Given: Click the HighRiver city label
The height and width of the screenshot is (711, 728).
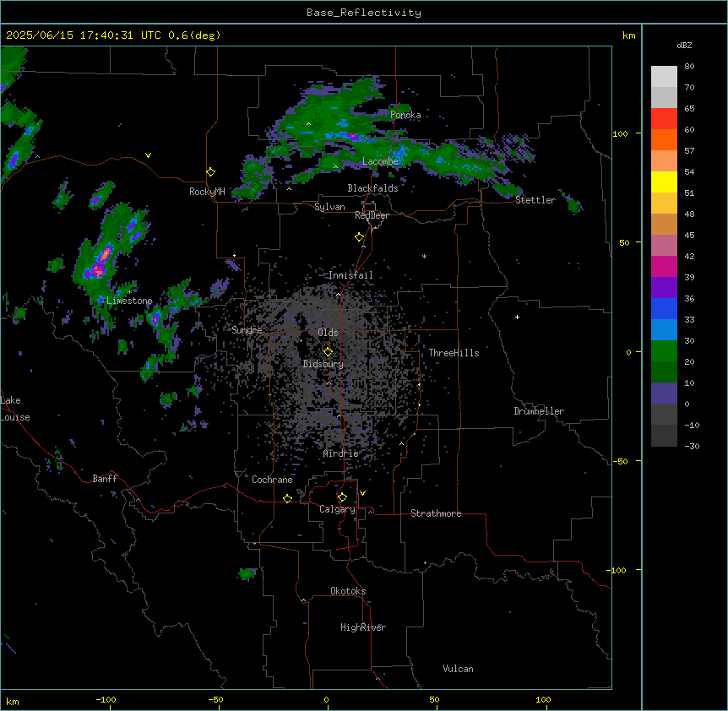Looking at the screenshot, I should pos(363,627).
